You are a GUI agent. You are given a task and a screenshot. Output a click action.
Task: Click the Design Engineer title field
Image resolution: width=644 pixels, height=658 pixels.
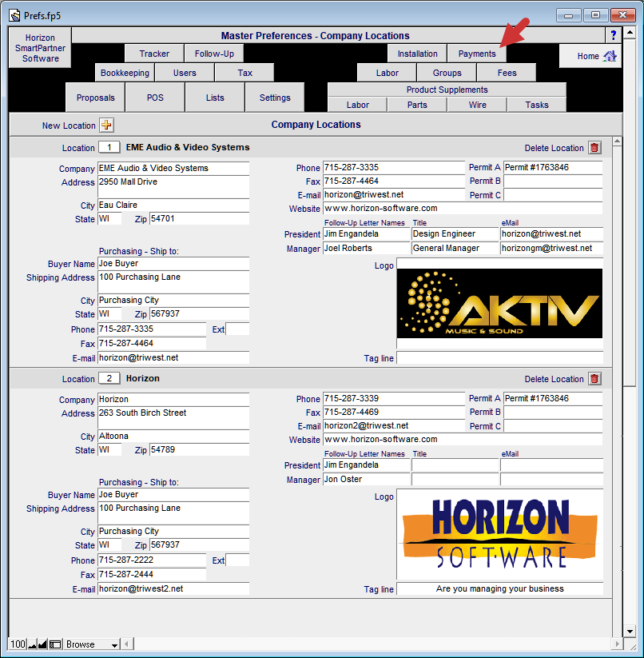click(x=455, y=233)
